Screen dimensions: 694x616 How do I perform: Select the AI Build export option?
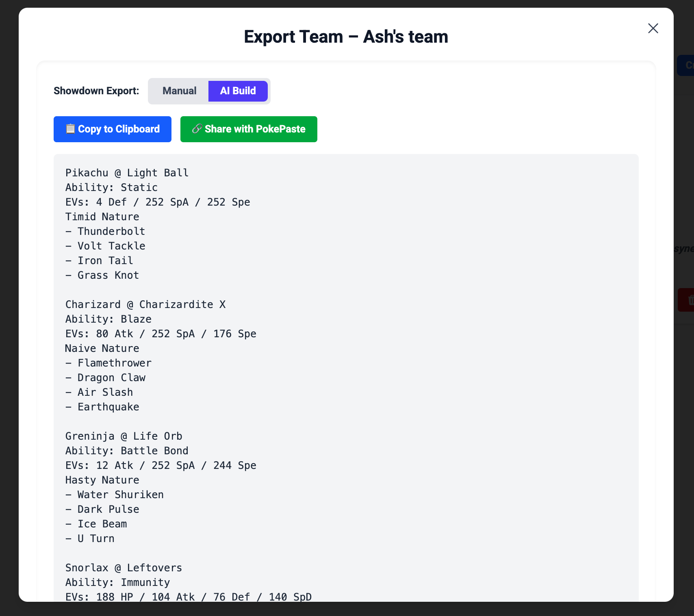238,91
